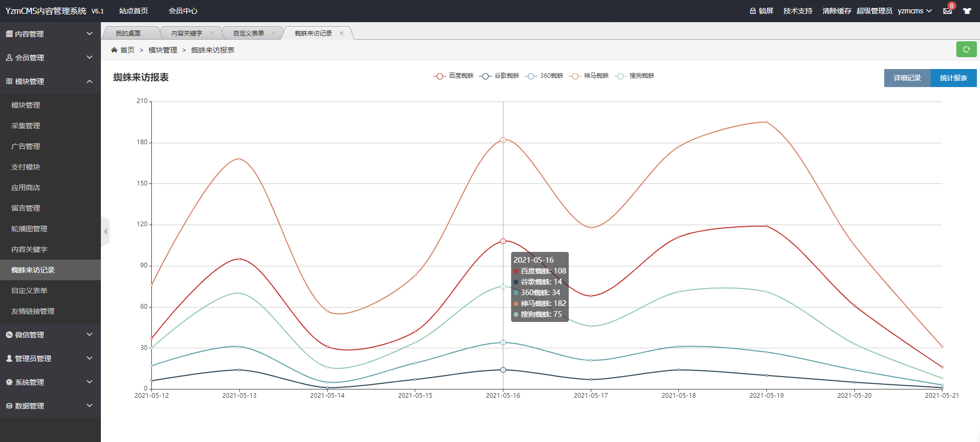
Task: Click the lock screen icon
Action: pos(753,11)
